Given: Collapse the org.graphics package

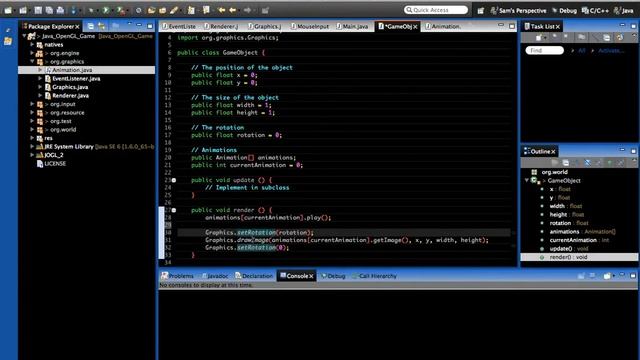Looking at the screenshot, I should (x=32, y=62).
